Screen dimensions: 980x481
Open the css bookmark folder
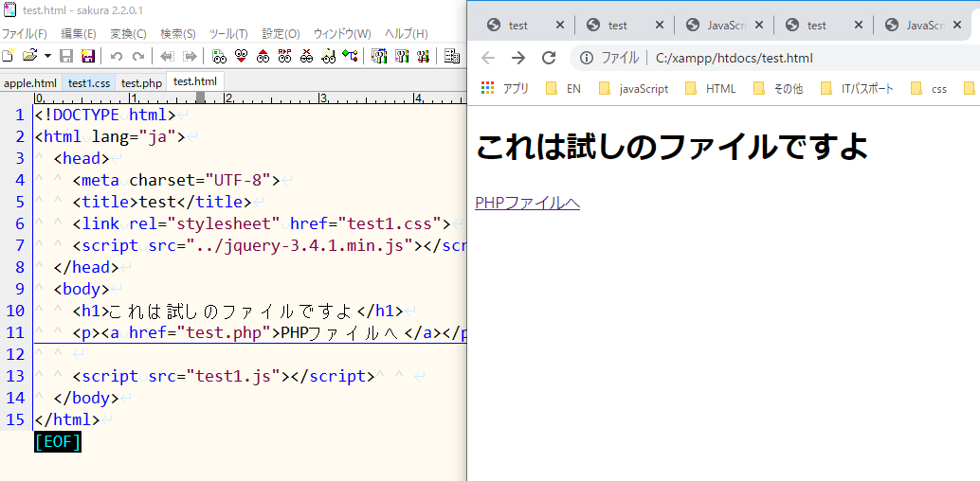929,89
